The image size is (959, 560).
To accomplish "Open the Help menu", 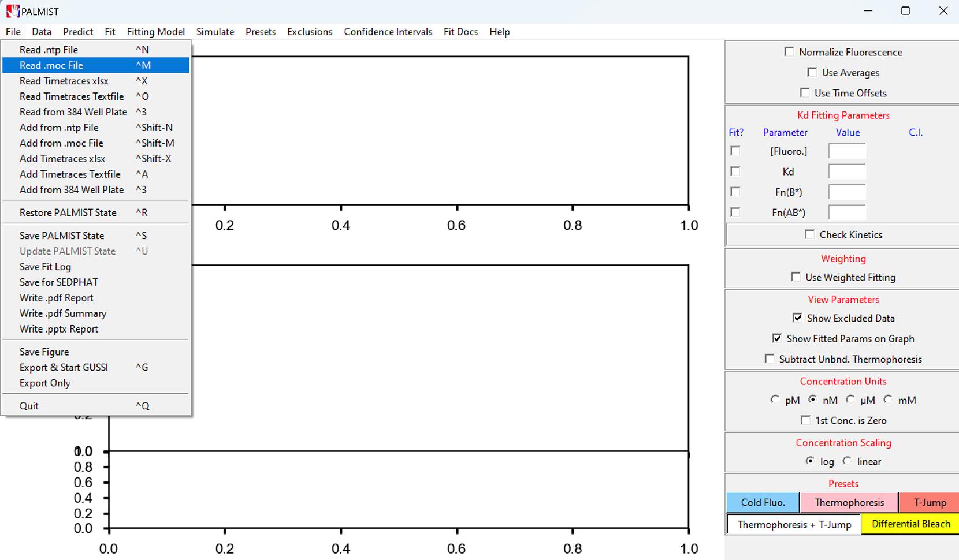I will tap(500, 32).
